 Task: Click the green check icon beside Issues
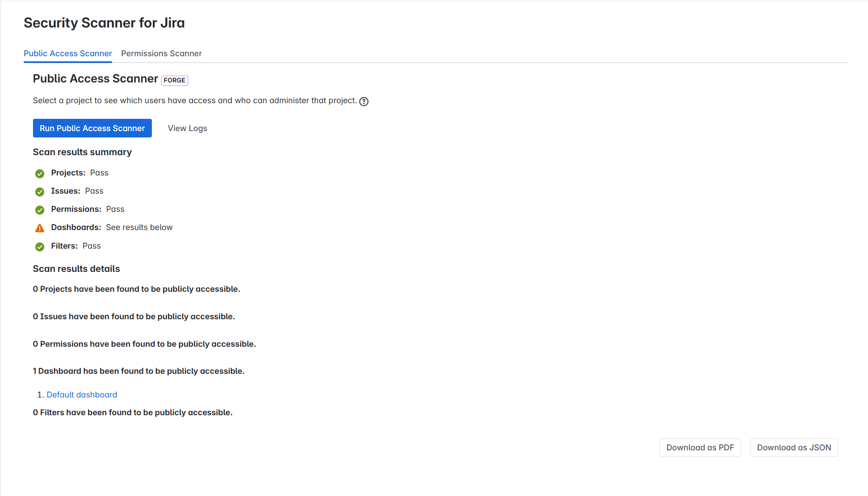click(x=40, y=192)
